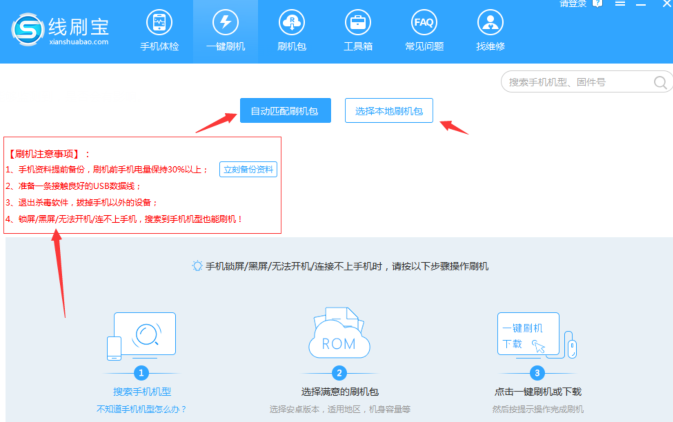
Task: Open 不知道手机机型怎么办 help link
Action: tap(141, 409)
